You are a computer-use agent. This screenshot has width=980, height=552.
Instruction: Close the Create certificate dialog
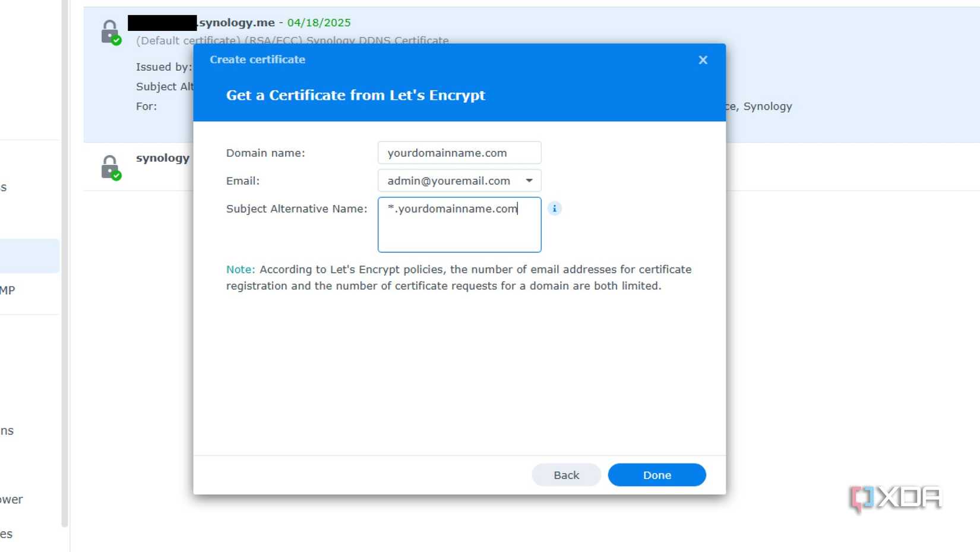pos(703,59)
